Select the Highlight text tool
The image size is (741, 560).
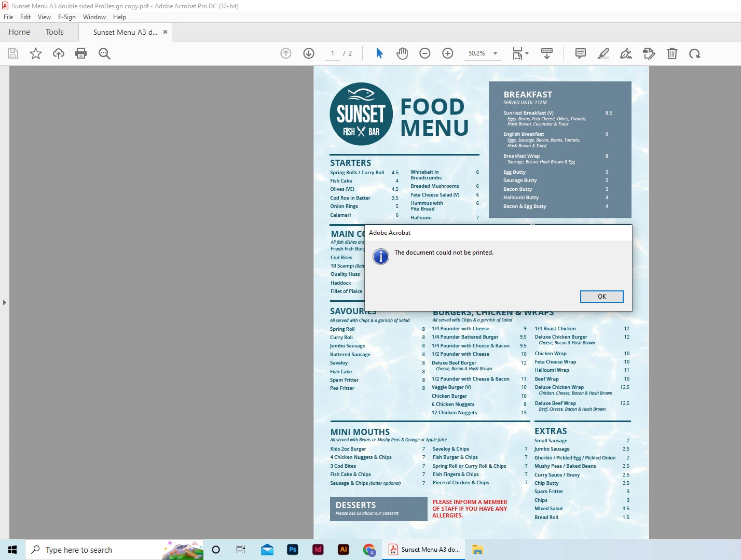(603, 53)
